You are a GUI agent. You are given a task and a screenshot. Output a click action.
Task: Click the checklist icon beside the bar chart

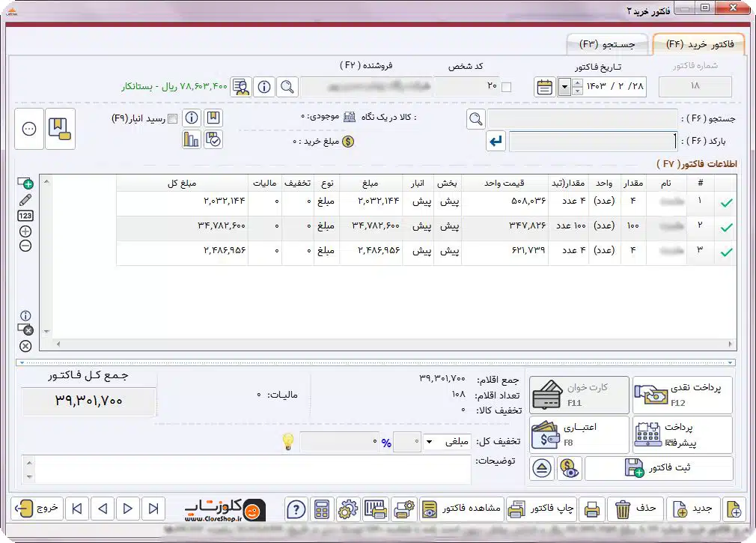coord(213,140)
